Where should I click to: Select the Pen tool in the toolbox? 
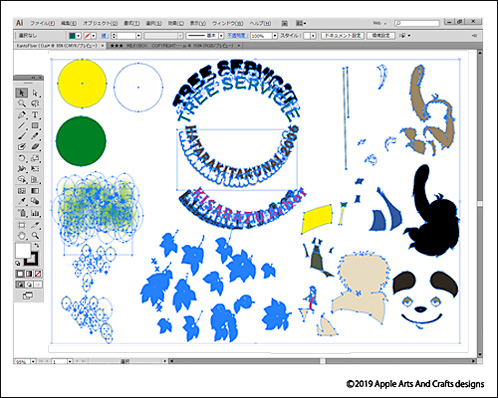(22, 115)
